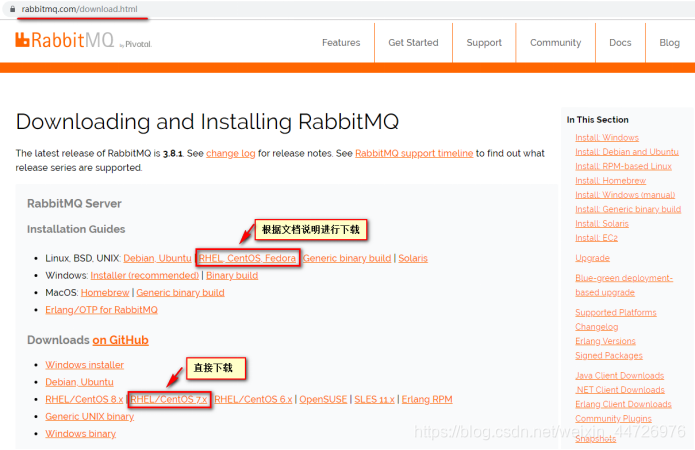Open sidebar Install: Debian and Ubuntu

(x=627, y=152)
